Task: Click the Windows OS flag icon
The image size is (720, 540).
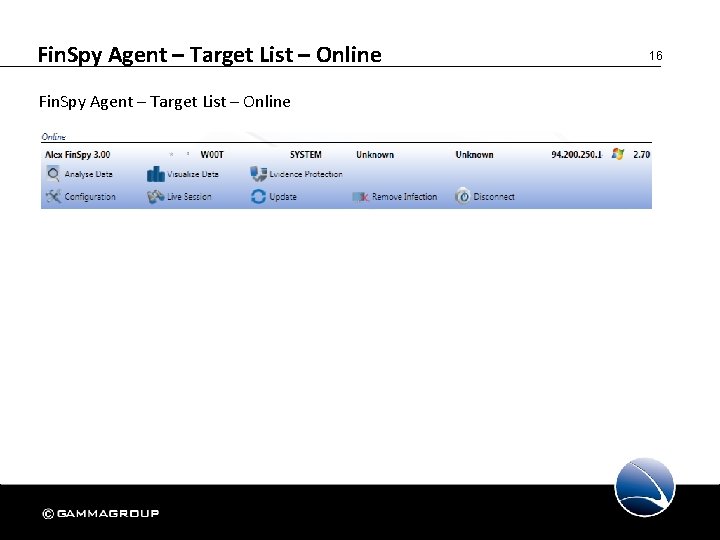Action: click(618, 154)
